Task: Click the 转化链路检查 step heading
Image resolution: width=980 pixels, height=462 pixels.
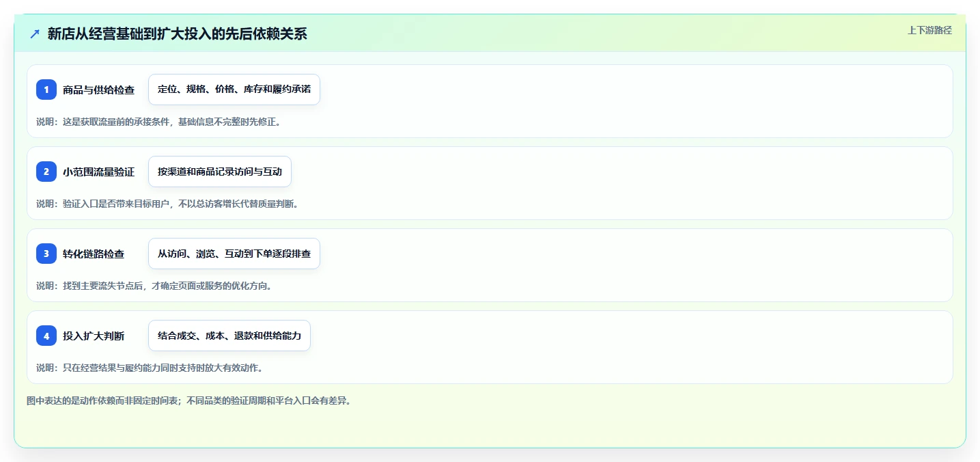Action: 94,254
